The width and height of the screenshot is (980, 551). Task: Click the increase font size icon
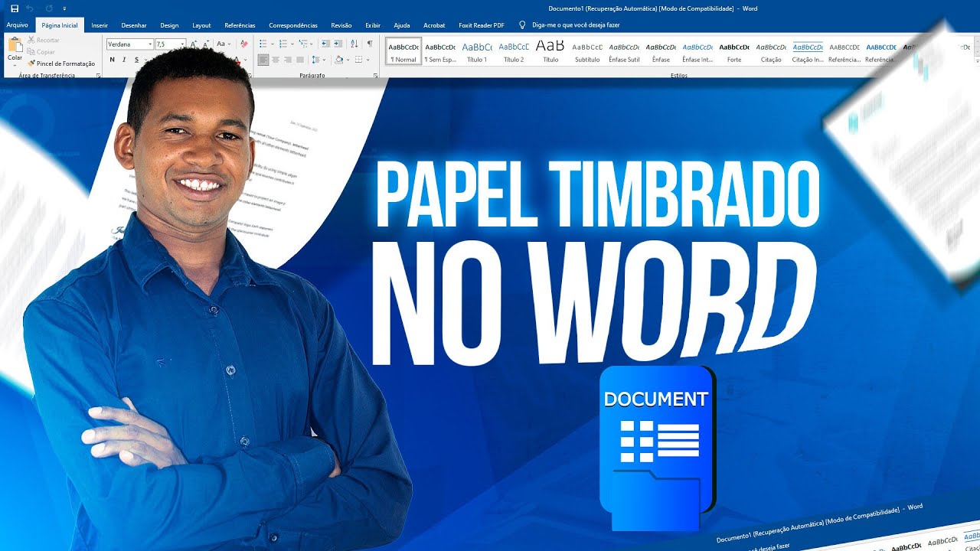[x=194, y=44]
